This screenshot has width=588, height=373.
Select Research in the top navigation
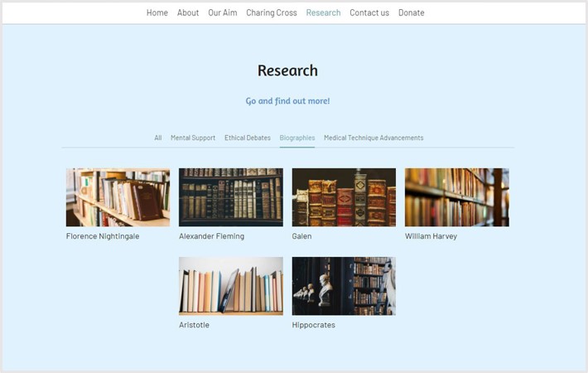(323, 12)
